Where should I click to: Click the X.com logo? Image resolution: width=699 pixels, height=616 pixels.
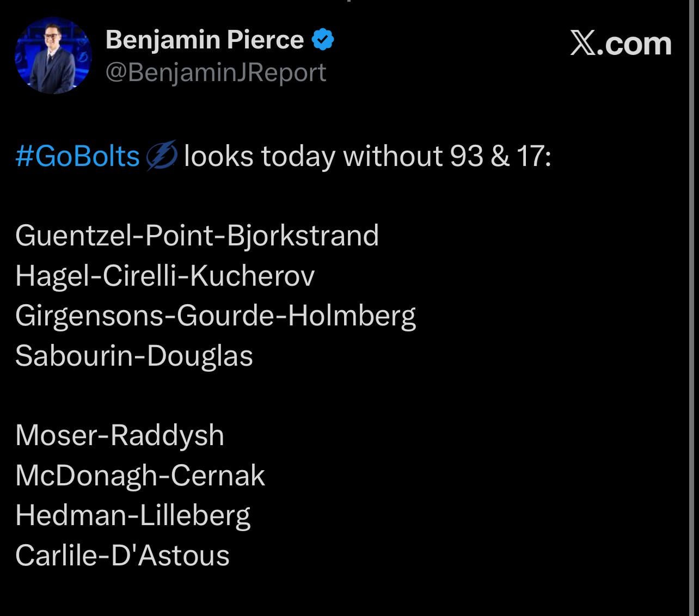[x=621, y=44]
